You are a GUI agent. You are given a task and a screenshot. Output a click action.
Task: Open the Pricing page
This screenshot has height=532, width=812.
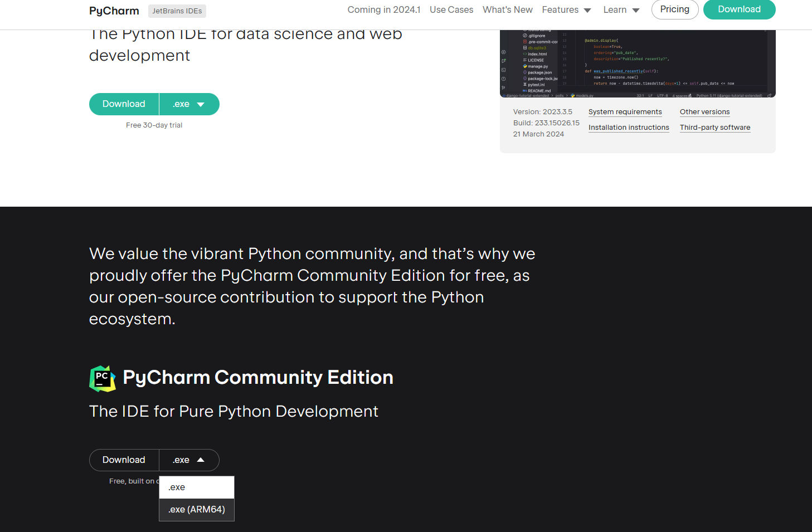(x=675, y=9)
